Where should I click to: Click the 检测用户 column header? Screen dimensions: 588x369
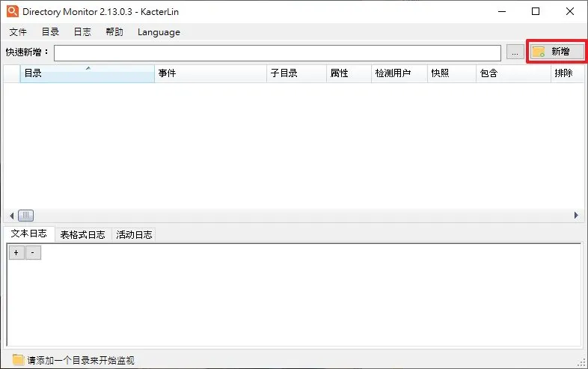coord(399,73)
